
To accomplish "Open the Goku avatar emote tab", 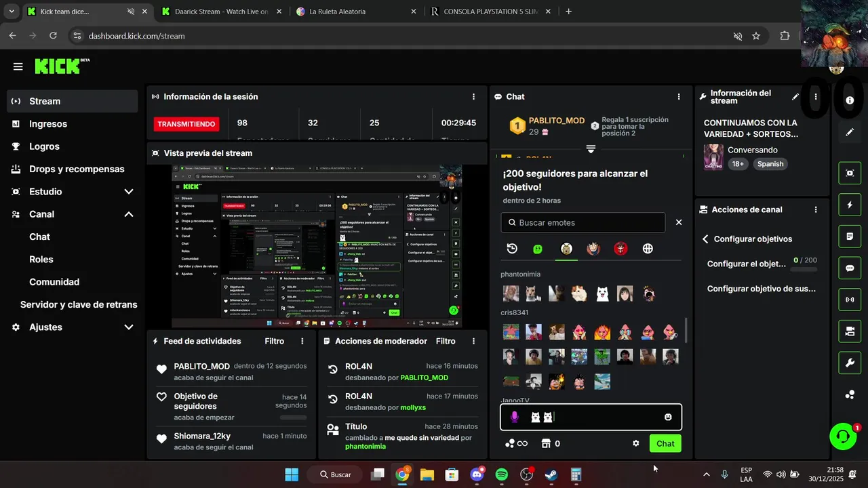I will coord(593,249).
